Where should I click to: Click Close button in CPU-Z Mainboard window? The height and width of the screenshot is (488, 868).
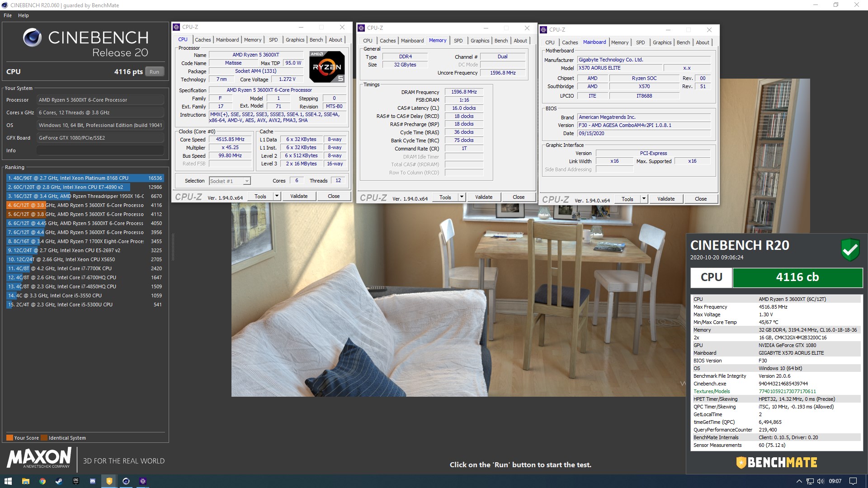[x=701, y=199]
